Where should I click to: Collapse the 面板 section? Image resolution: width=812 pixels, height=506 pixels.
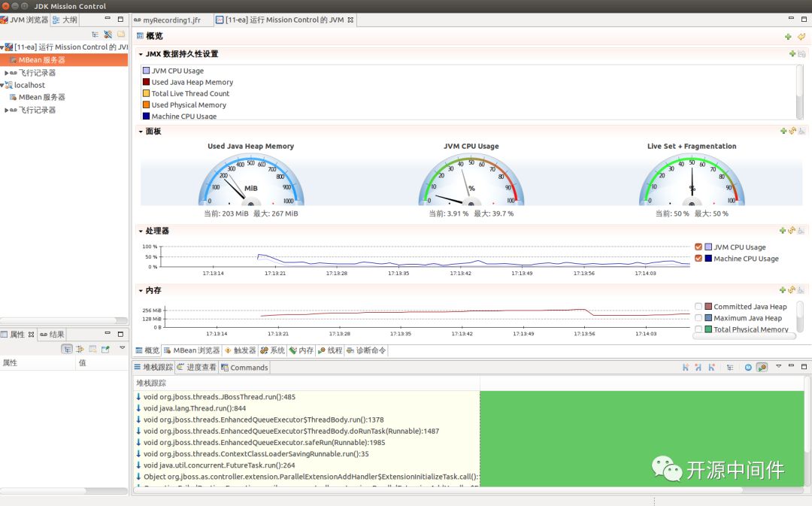pyautogui.click(x=141, y=132)
